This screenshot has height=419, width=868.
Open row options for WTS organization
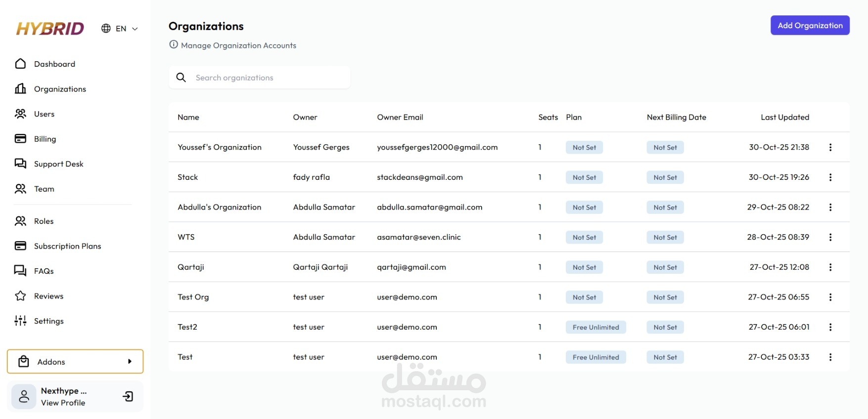tap(830, 237)
